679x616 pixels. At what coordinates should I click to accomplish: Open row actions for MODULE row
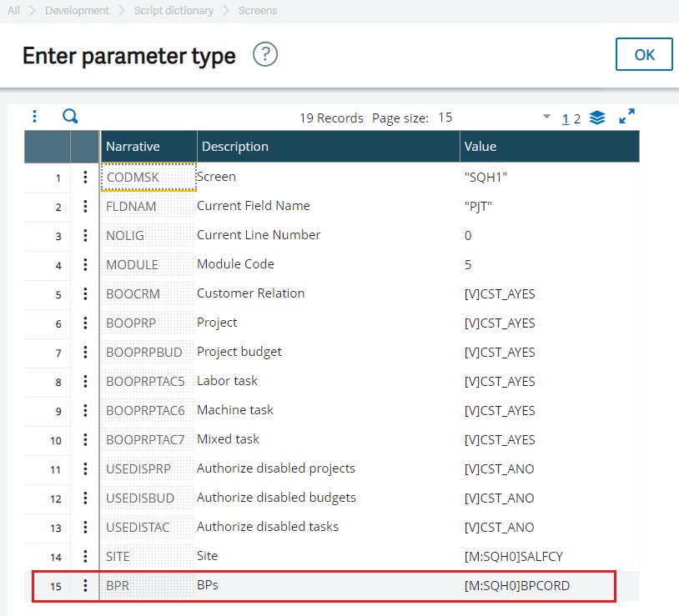click(x=85, y=264)
